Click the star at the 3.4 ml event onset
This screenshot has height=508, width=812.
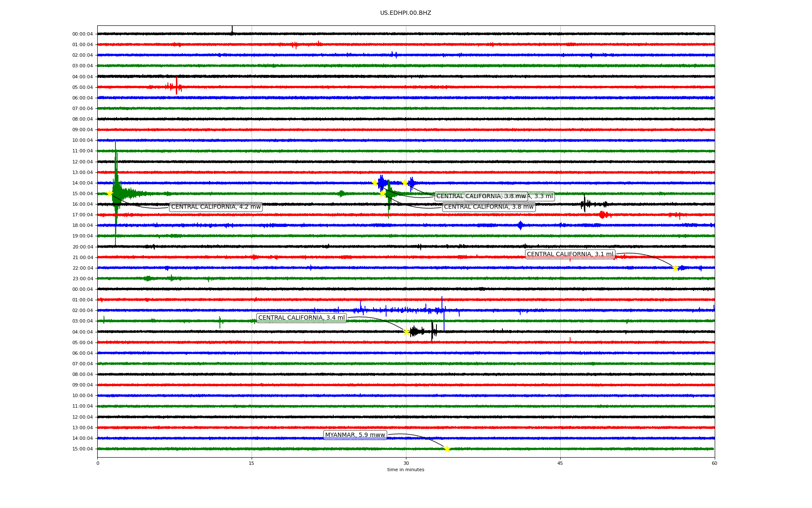(406, 332)
